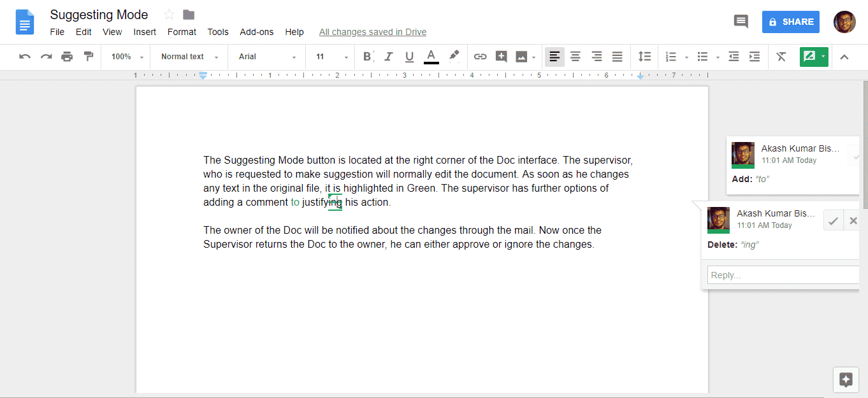Open comment history speech bubble icon

(741, 22)
